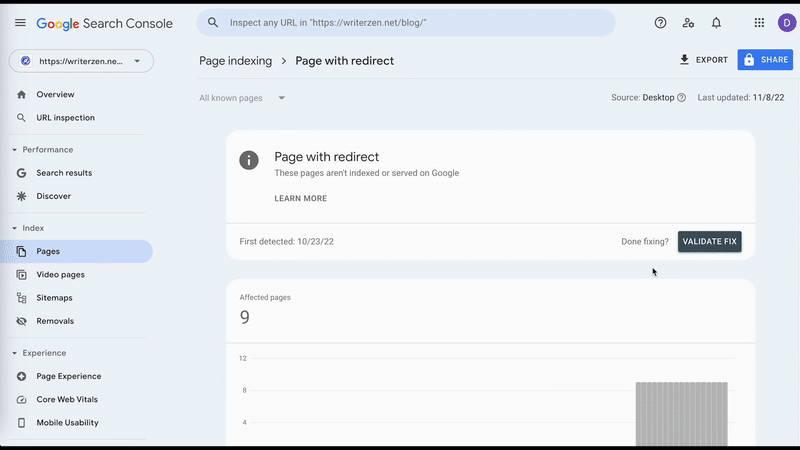Image resolution: width=800 pixels, height=450 pixels.
Task: Open users and permissions icon
Action: point(688,23)
